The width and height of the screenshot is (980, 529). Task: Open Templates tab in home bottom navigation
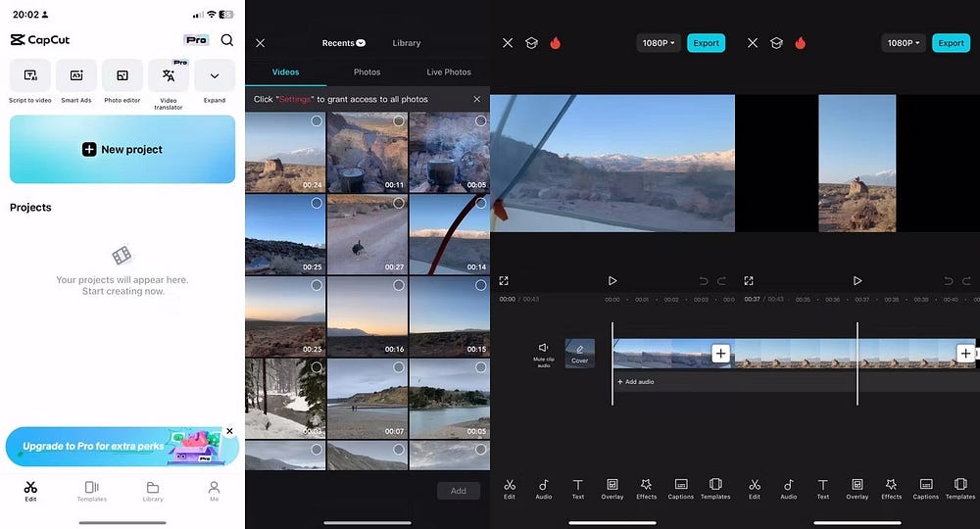coord(92,491)
